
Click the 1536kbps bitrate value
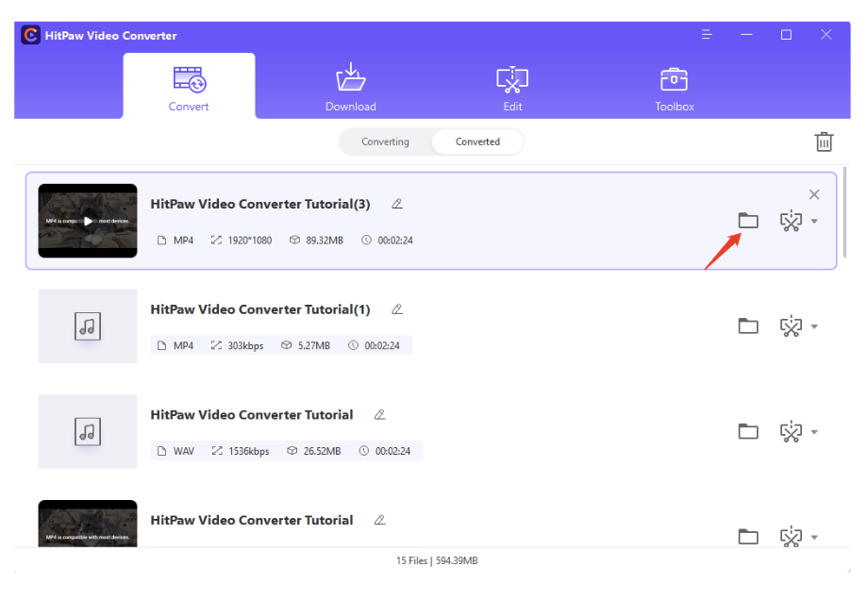pyautogui.click(x=248, y=451)
